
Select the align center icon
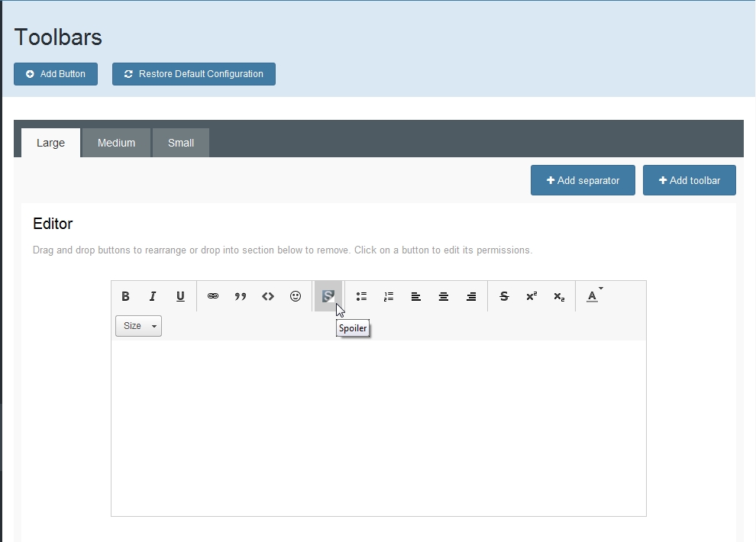[444, 296]
